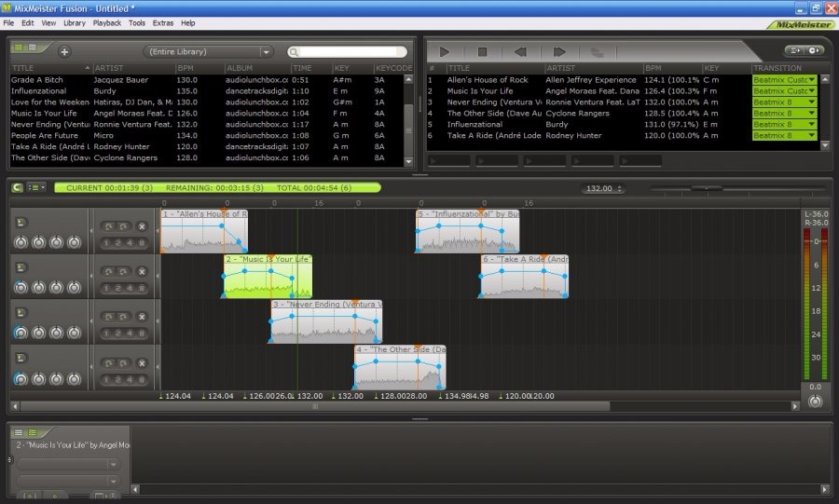Toggle loop length 1 on first lane
The height and width of the screenshot is (504, 839).
pyautogui.click(x=106, y=243)
